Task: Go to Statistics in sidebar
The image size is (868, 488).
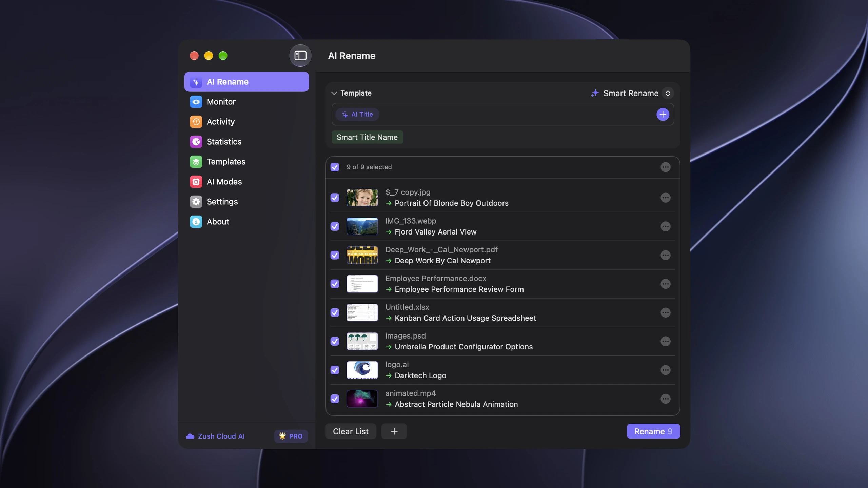Action: (x=246, y=142)
